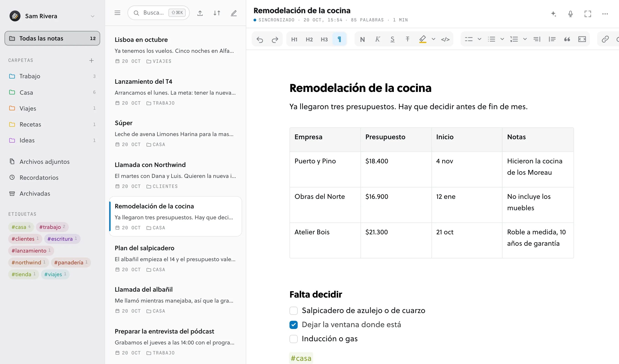619x364 pixels.
Task: Decrease indent of the current line
Action: coord(537,39)
